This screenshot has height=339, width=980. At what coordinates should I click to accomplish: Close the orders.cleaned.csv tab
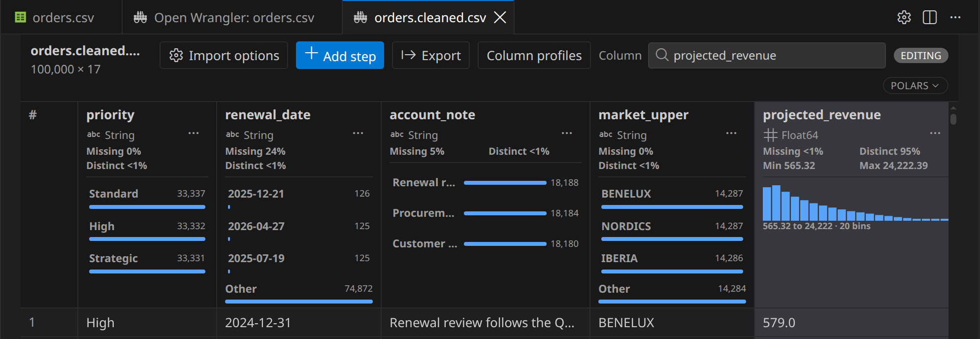[x=500, y=18]
